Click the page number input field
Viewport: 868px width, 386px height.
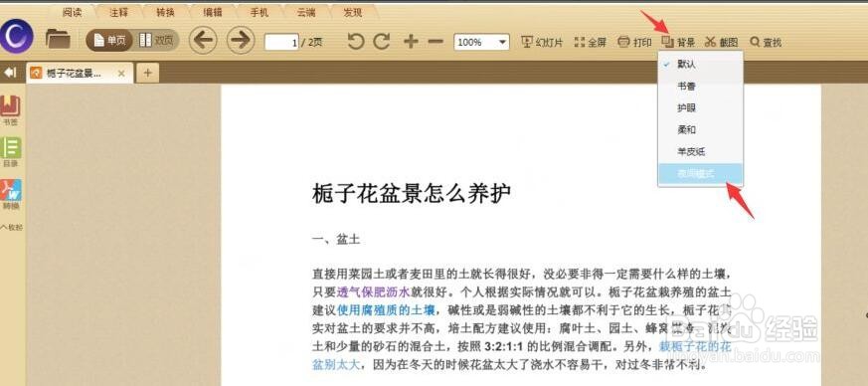click(x=281, y=42)
